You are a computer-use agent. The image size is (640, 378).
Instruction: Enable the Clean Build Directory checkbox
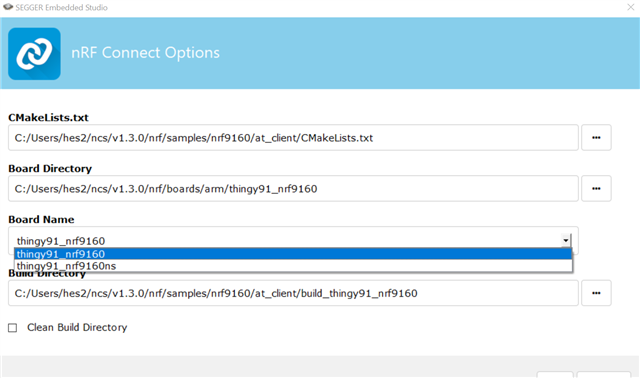click(x=13, y=328)
